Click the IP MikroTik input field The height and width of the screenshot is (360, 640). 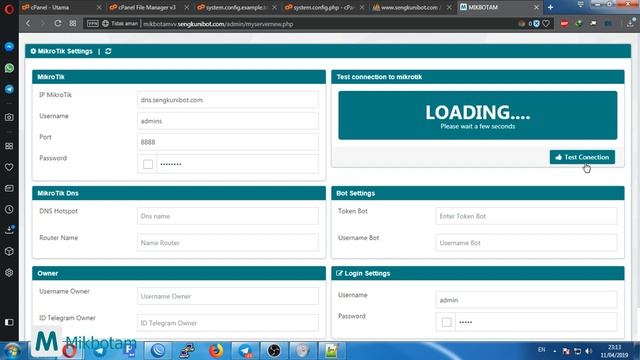point(228,100)
